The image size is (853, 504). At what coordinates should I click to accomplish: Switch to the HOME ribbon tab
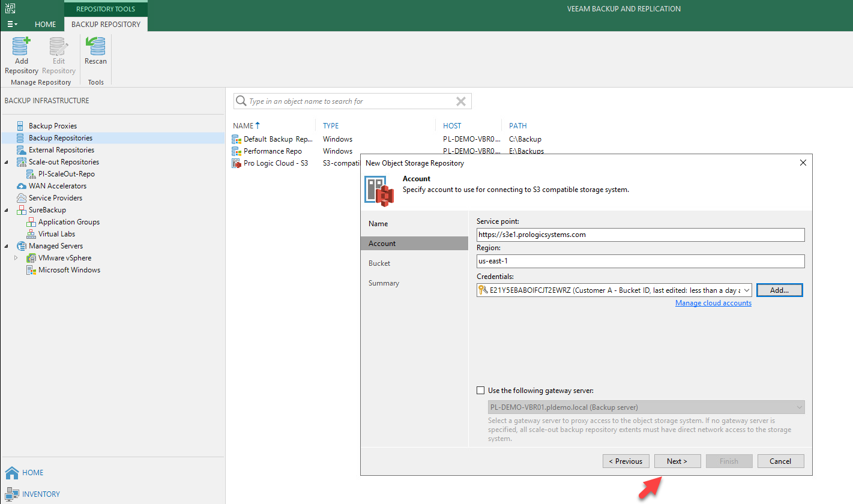(46, 25)
